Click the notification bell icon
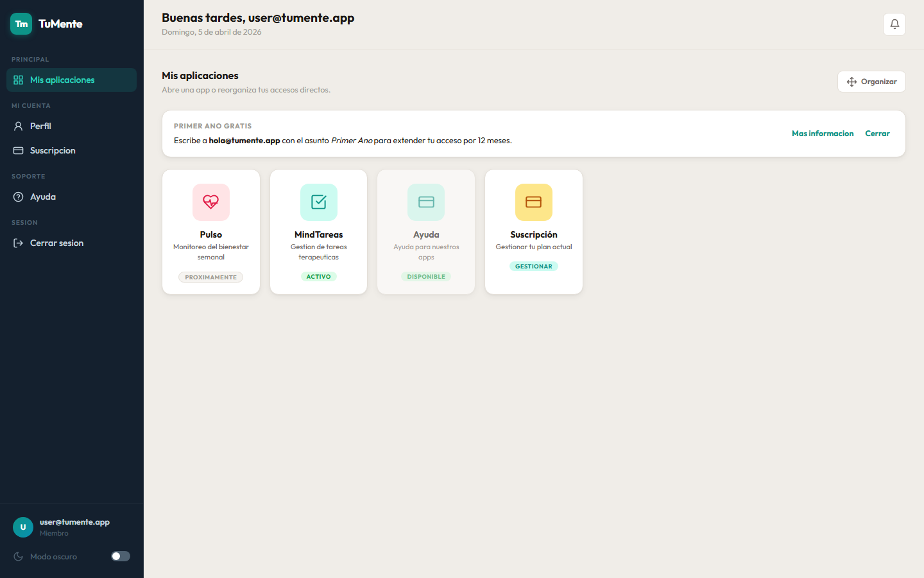Screen dimensions: 924x578 pos(894,24)
